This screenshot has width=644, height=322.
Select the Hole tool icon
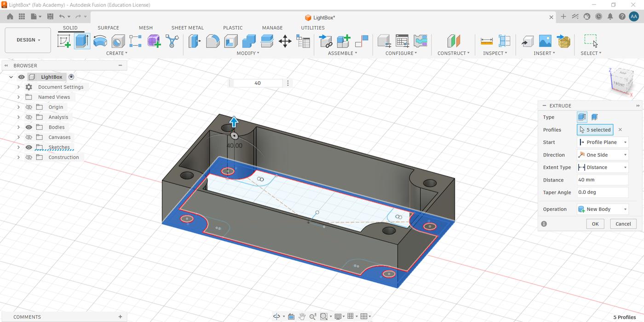tap(118, 41)
